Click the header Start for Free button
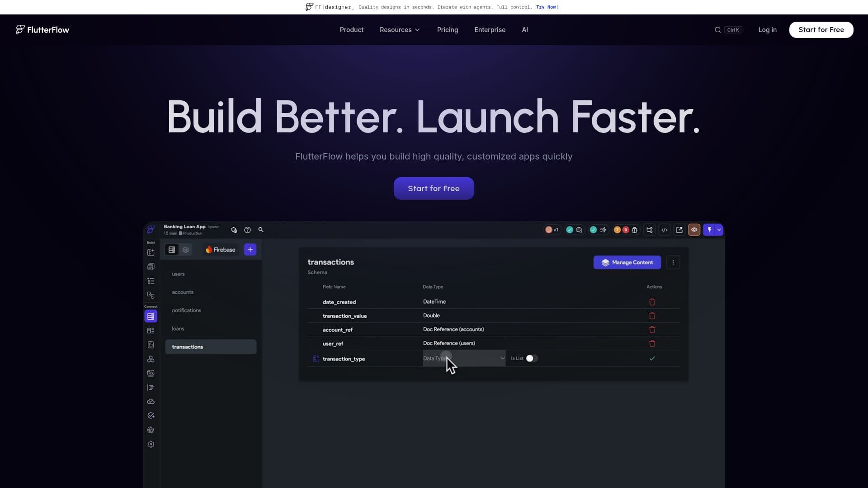Viewport: 868px width, 488px height. (821, 30)
